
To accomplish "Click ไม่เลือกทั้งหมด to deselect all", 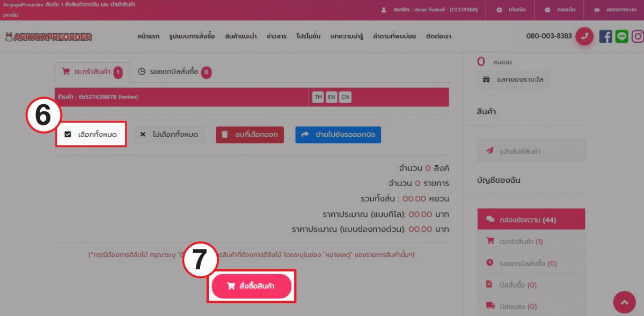I will (x=170, y=134).
